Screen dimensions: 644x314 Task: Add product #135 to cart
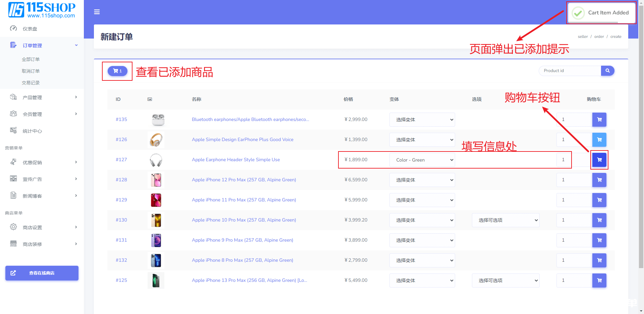599,120
